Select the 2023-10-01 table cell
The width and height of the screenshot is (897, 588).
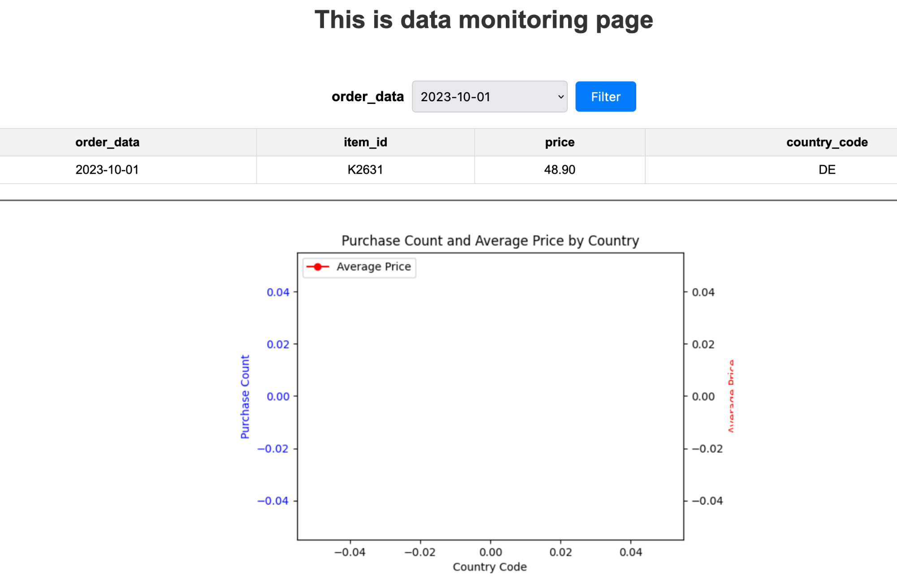pyautogui.click(x=107, y=170)
